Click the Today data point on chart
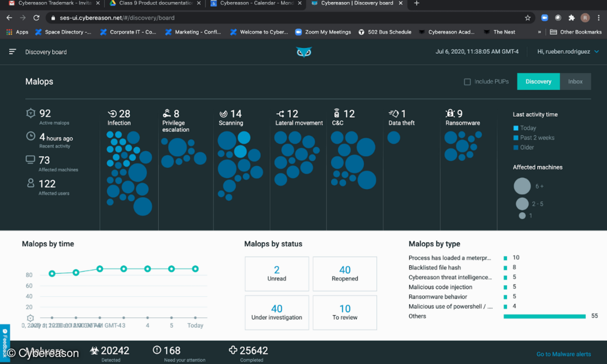Image resolution: width=607 pixels, height=364 pixels. [x=195, y=269]
